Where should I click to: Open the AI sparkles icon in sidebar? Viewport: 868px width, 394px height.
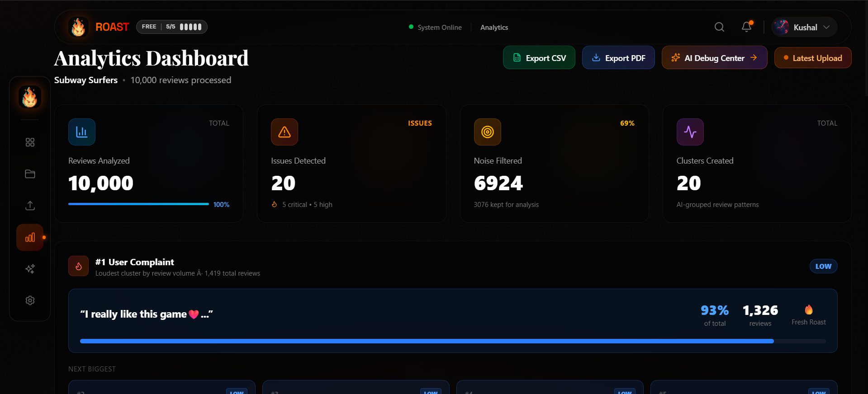tap(30, 269)
